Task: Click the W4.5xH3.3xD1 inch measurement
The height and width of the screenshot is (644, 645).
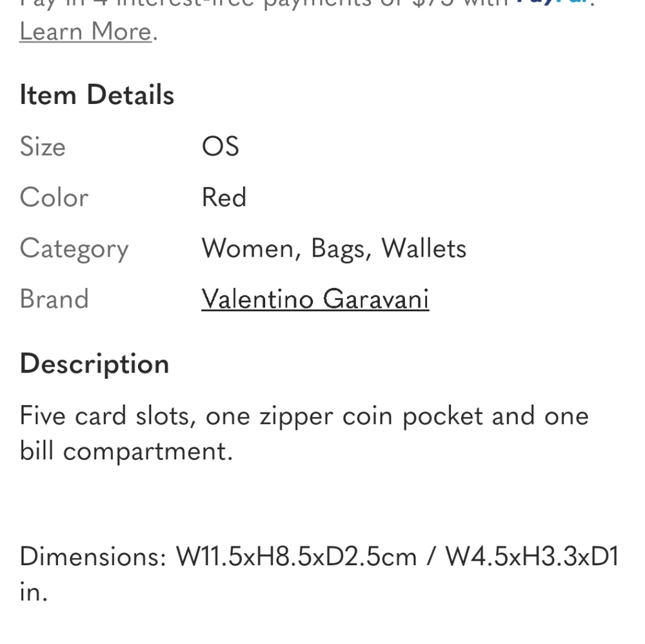Action: pyautogui.click(x=532, y=557)
